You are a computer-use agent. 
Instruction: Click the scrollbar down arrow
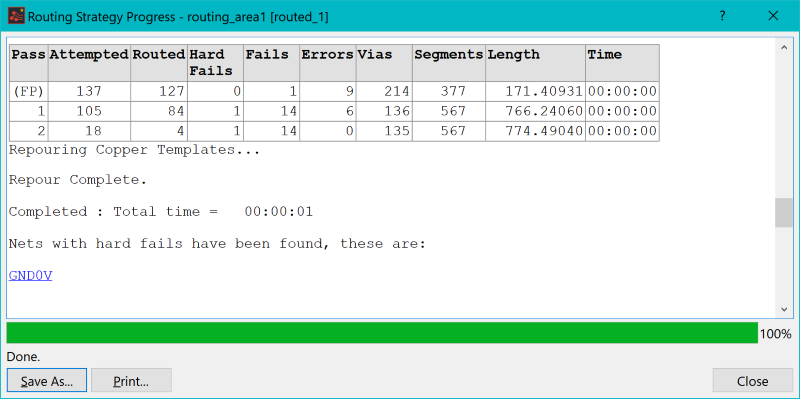click(x=784, y=309)
